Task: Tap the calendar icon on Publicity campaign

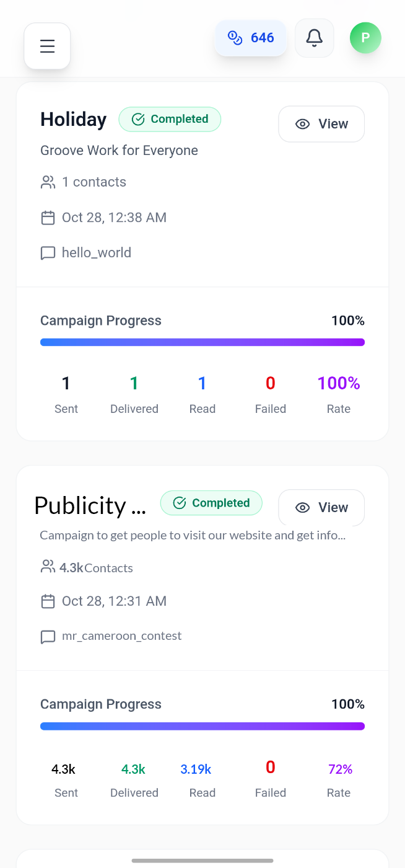Action: (x=48, y=601)
